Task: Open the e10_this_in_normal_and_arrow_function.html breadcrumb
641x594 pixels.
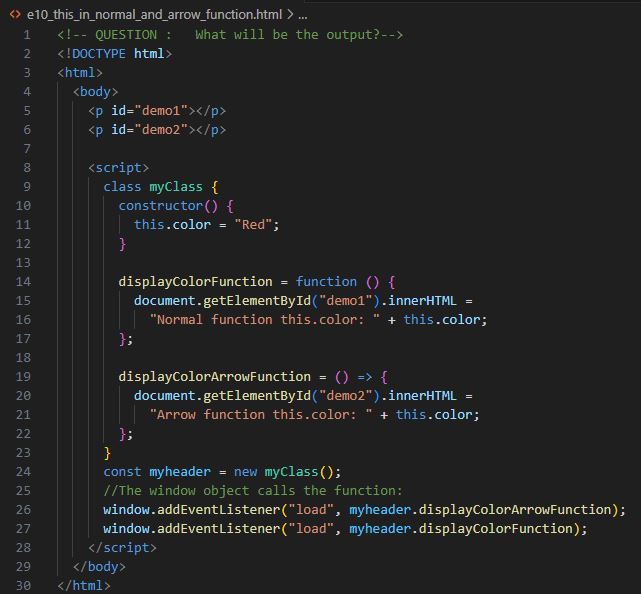Action: tap(154, 15)
